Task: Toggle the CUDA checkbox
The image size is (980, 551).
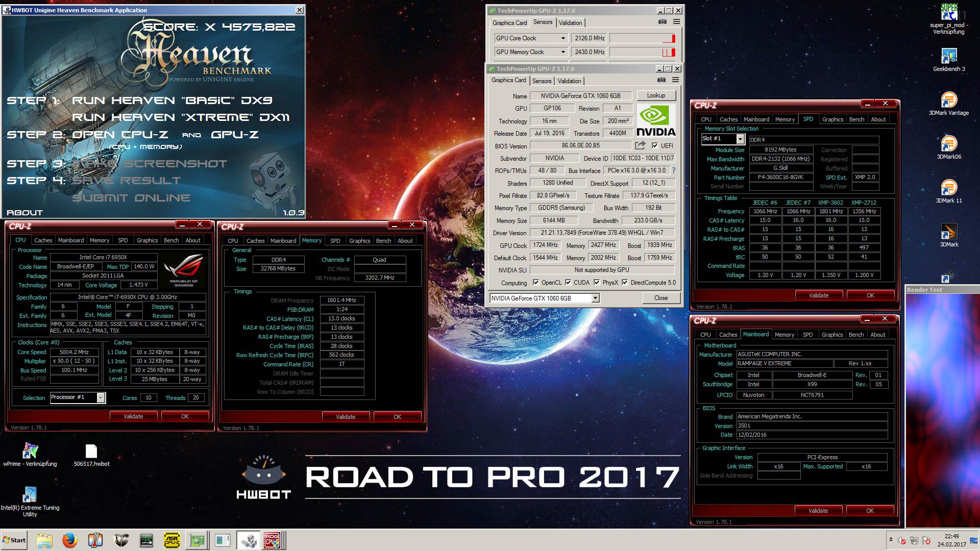Action: click(x=568, y=282)
